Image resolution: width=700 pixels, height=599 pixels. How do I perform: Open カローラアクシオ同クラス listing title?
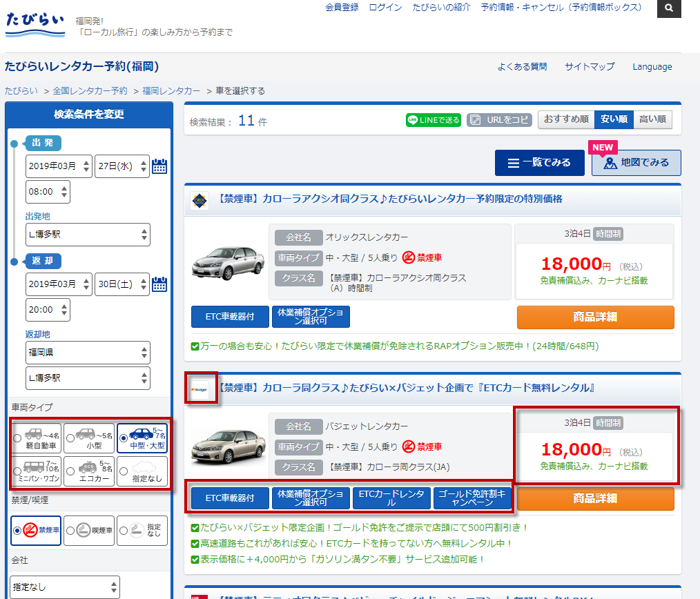(x=389, y=199)
